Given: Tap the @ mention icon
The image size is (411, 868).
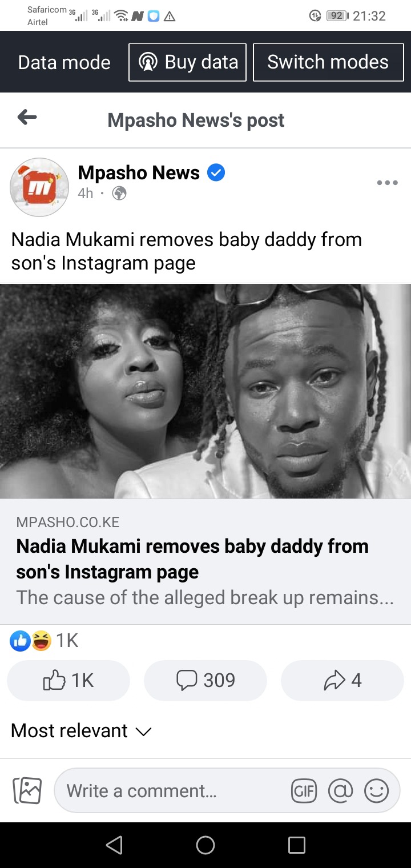Looking at the screenshot, I should pyautogui.click(x=341, y=791).
